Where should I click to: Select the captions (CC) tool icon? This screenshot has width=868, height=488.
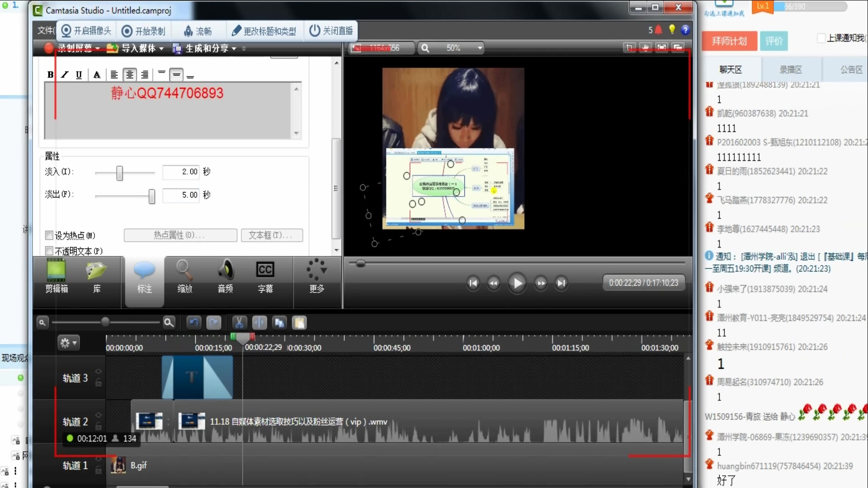pos(265,276)
